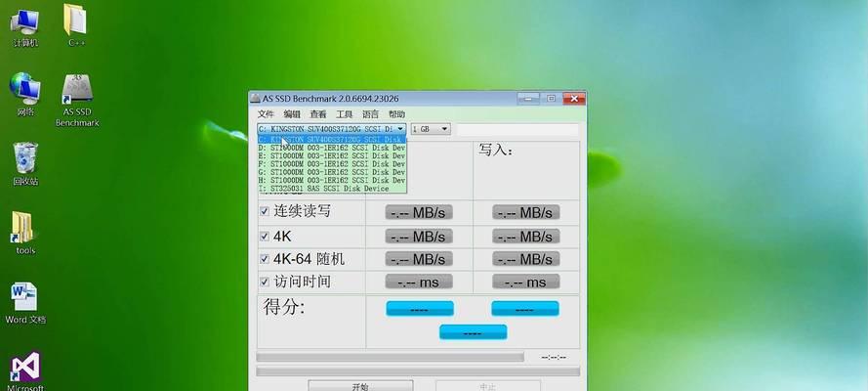Click the 得分: score label
Image resolution: width=868 pixels, height=391 pixels.
coord(284,307)
